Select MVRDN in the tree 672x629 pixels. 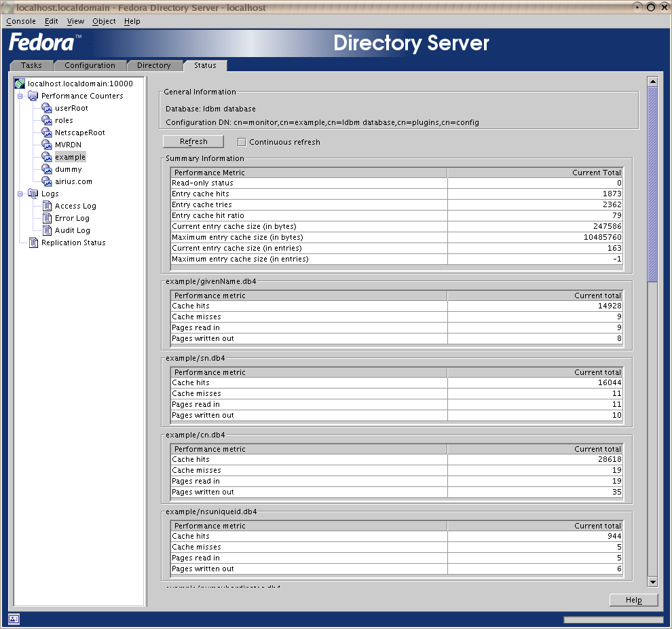tap(68, 145)
